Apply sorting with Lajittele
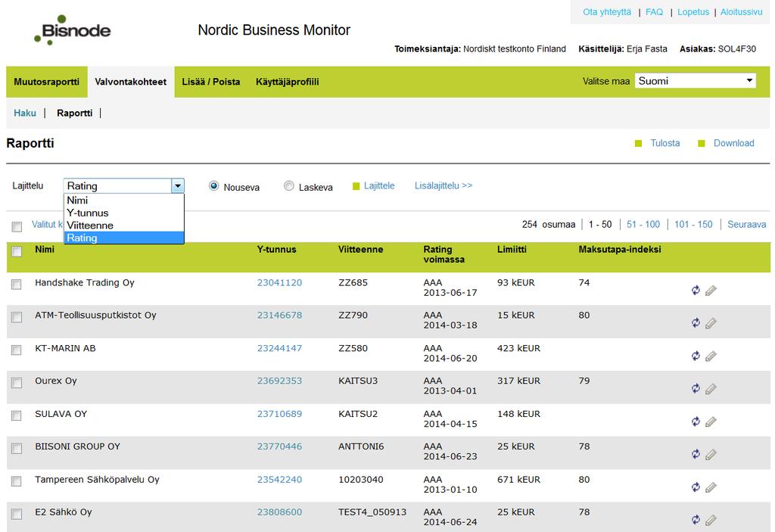775x532 pixels. click(x=379, y=185)
